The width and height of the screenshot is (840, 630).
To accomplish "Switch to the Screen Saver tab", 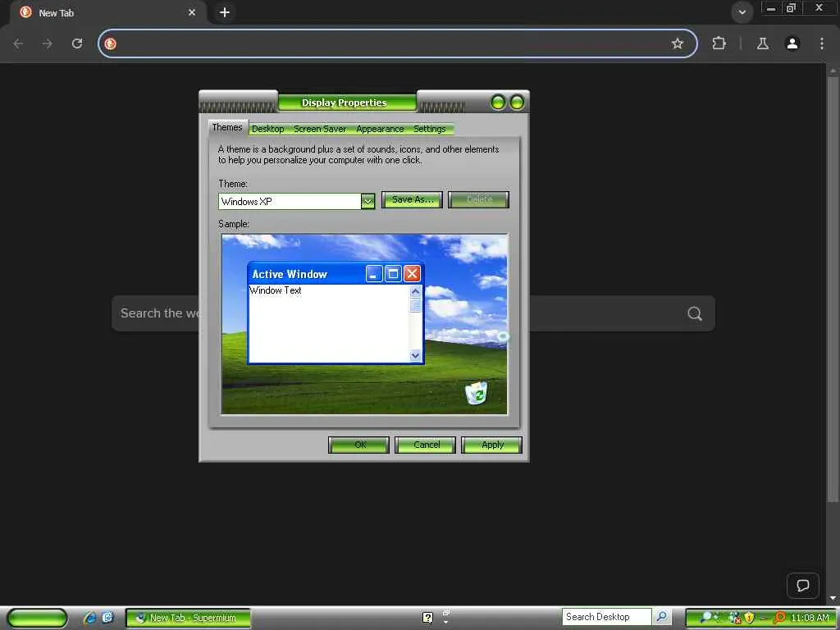I will [320, 129].
